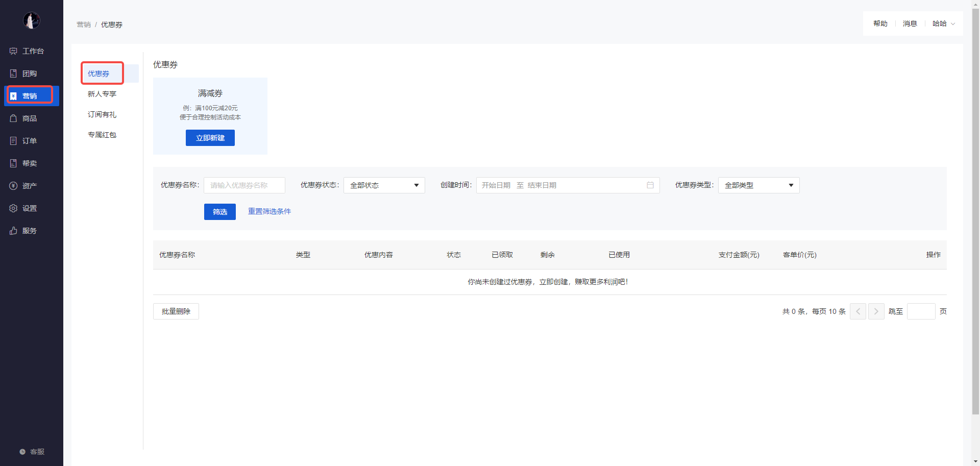
Task: Click the page vertical scrollbar
Action: pos(976,212)
